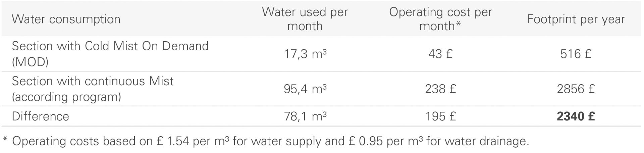
Task: Click the Operating cost per month header
Action: 440,19
